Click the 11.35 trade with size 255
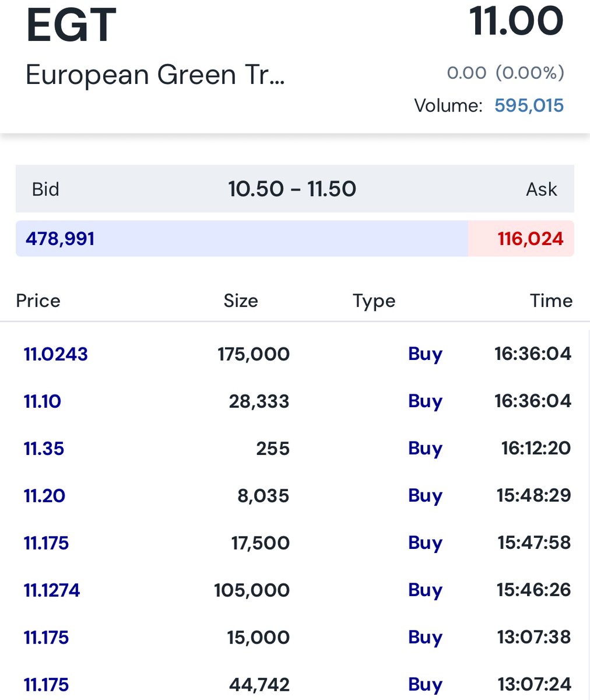 pos(295,449)
